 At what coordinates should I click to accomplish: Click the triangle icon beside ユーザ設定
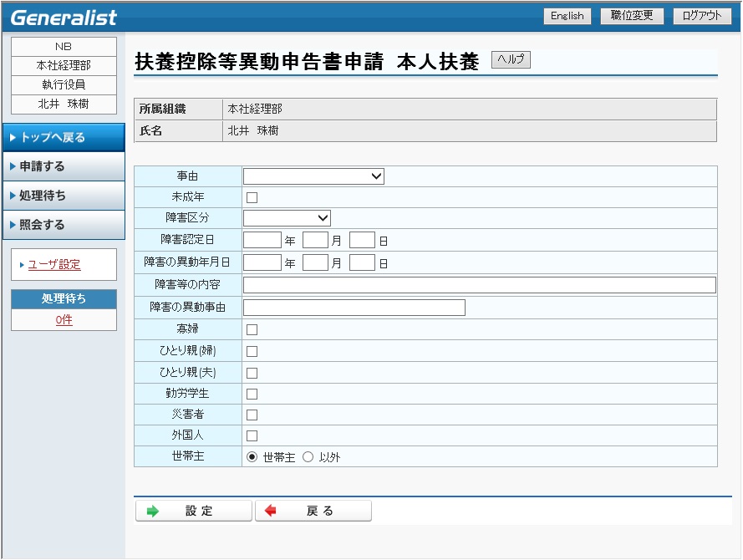[22, 265]
